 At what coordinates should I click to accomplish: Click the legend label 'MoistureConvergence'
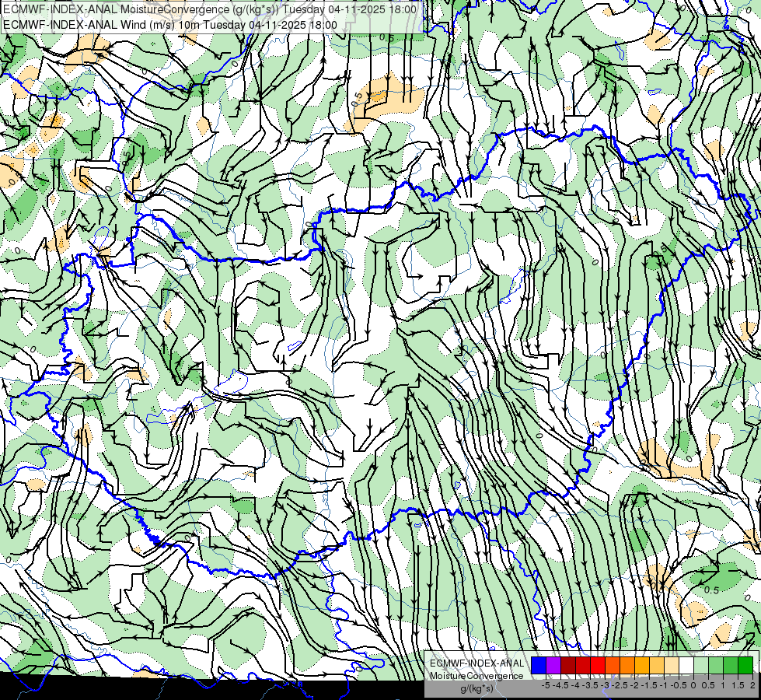tap(476, 676)
